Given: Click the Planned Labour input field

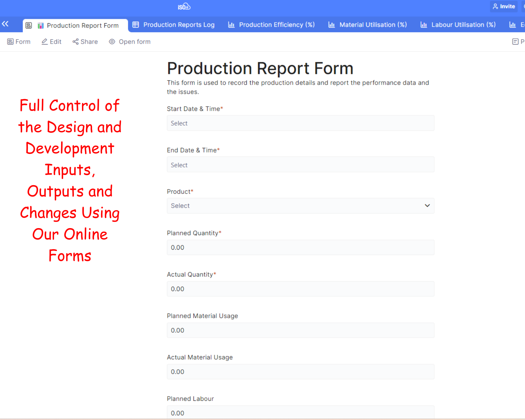Looking at the screenshot, I should (300, 413).
